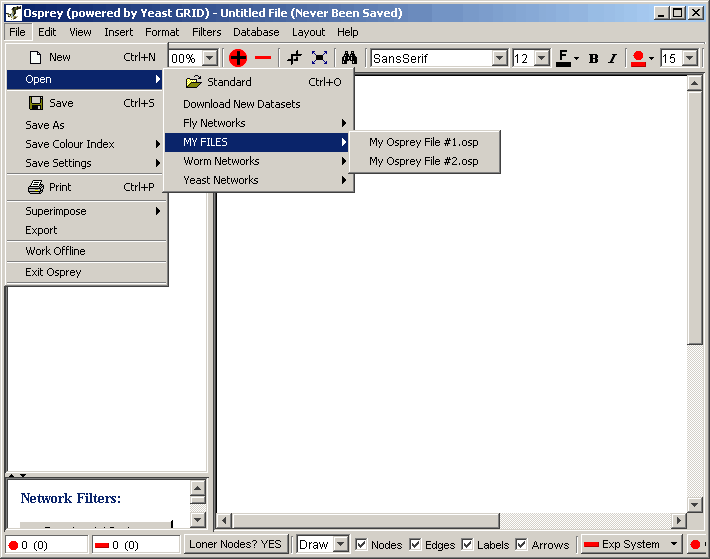Open My Osprey File #1.osp
Viewport: 710px width, 559px height.
click(424, 142)
